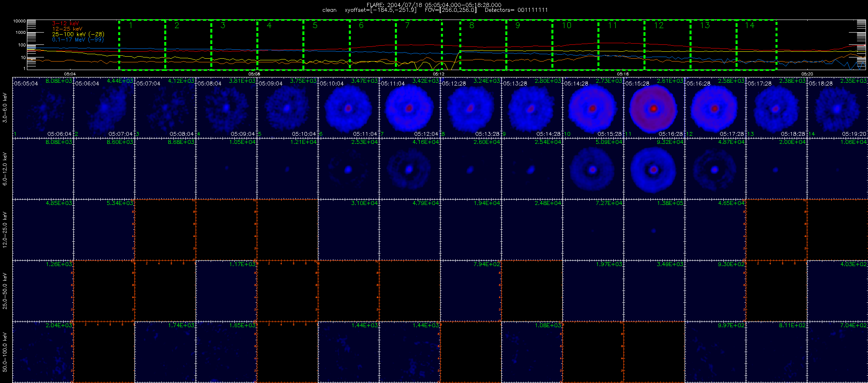Click the 05:08 time axis tick label
Image resolution: width=868 pixels, height=383 pixels.
pos(254,74)
